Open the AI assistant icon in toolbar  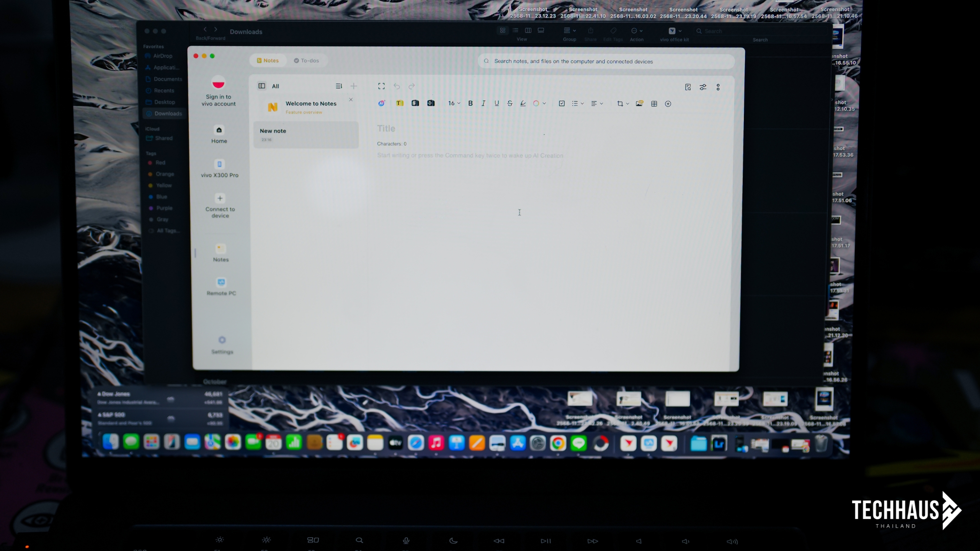pos(381,103)
